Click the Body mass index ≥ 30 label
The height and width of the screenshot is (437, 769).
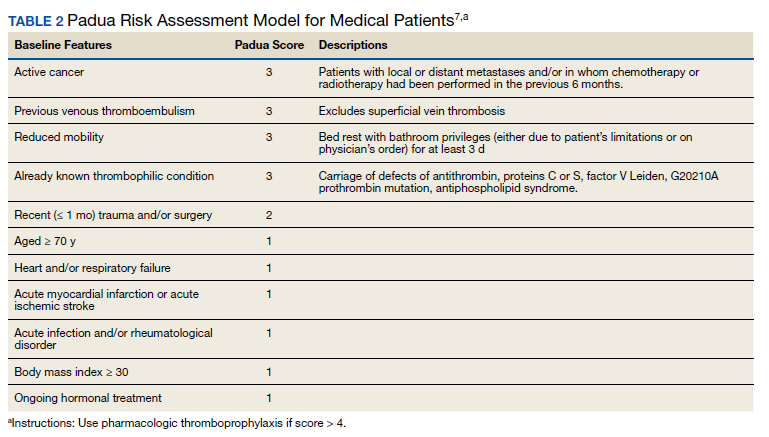[x=72, y=371]
